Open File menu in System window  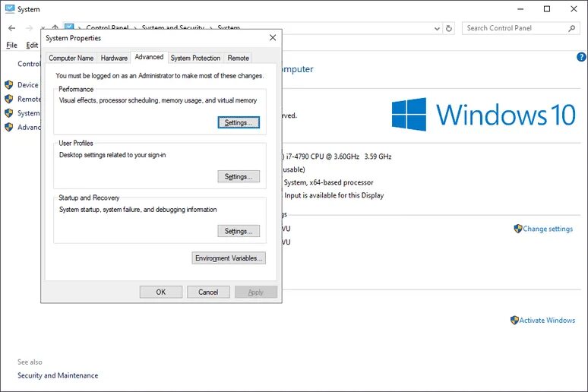pos(11,45)
